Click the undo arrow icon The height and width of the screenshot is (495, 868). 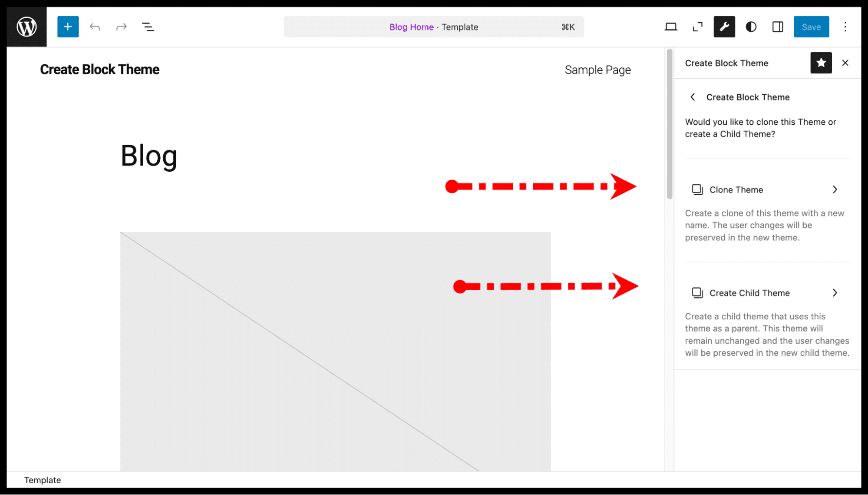[x=95, y=26]
